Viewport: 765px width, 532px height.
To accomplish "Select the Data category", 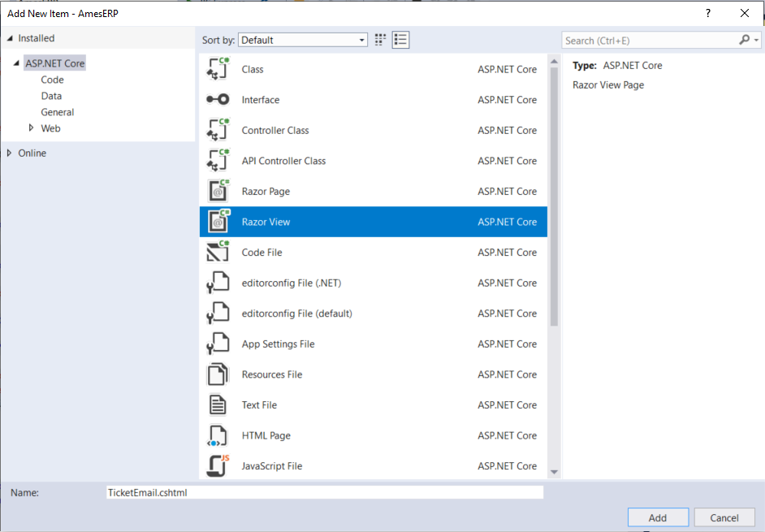I will 51,96.
